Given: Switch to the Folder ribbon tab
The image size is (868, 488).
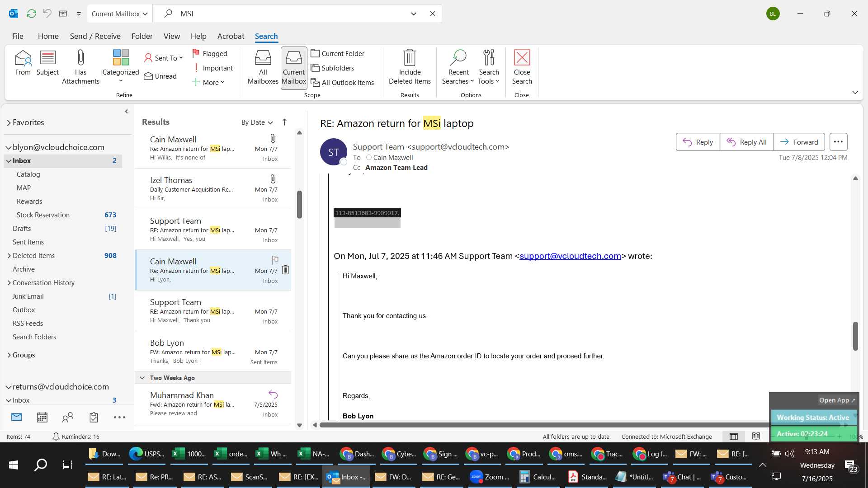Looking at the screenshot, I should click(142, 36).
